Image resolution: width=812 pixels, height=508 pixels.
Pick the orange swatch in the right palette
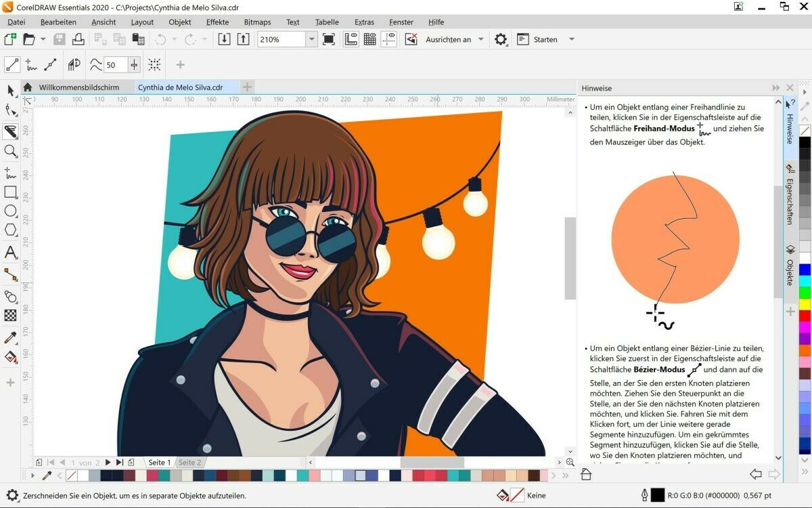pos(805,350)
